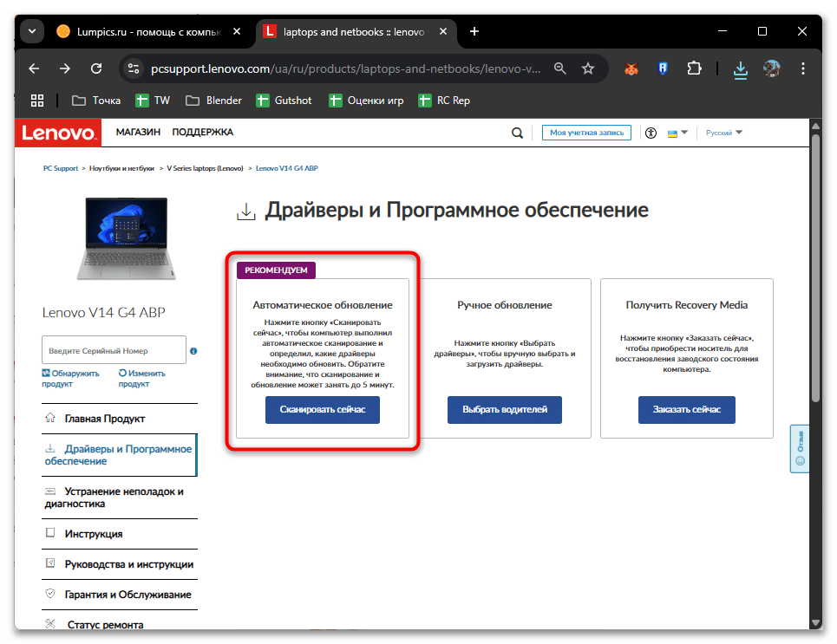The image size is (837, 644).
Task: Open the bookmarks apps grid icon
Action: pyautogui.click(x=36, y=101)
